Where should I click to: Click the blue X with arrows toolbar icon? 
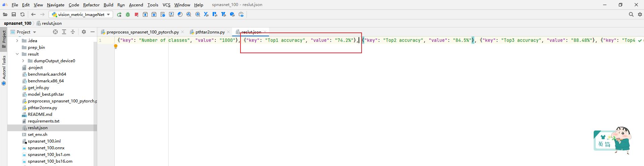click(206, 14)
